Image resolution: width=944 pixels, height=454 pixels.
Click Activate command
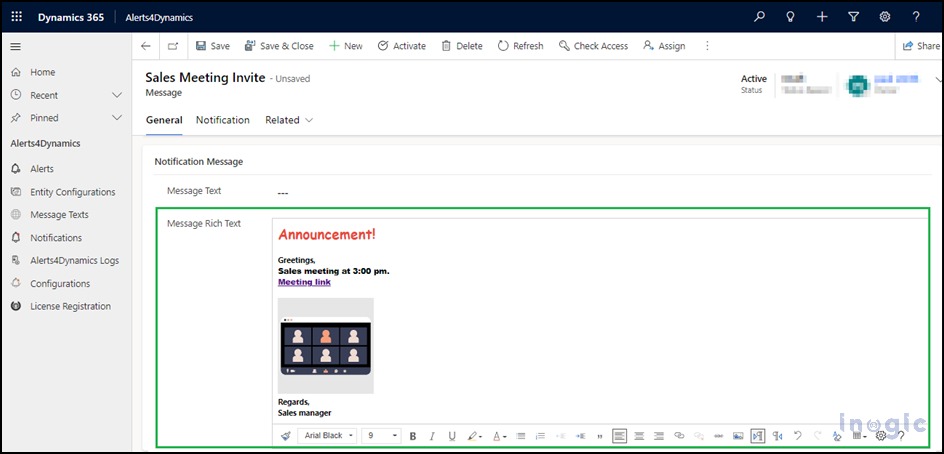point(402,46)
